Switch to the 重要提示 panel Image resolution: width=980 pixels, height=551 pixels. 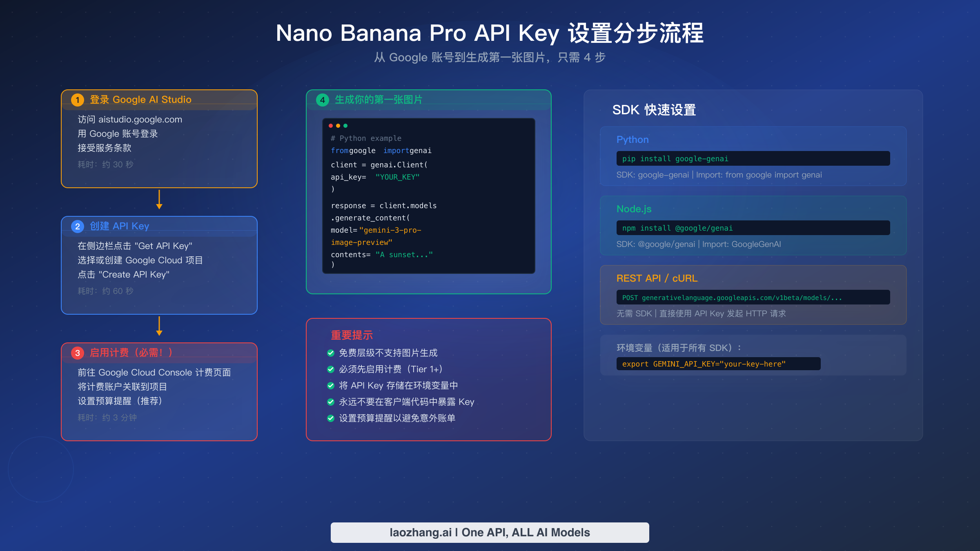point(352,335)
